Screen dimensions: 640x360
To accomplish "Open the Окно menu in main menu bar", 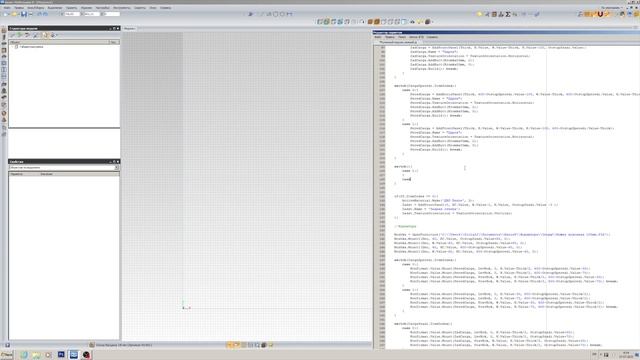I will pos(153,8).
